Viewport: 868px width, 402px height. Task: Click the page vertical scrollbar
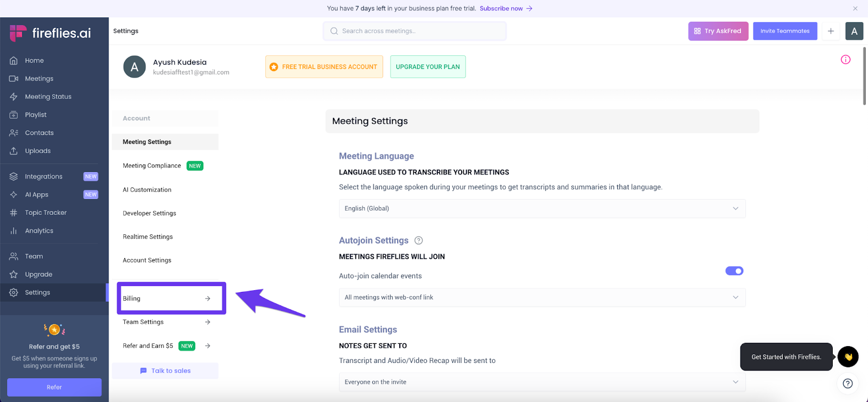pos(864,76)
